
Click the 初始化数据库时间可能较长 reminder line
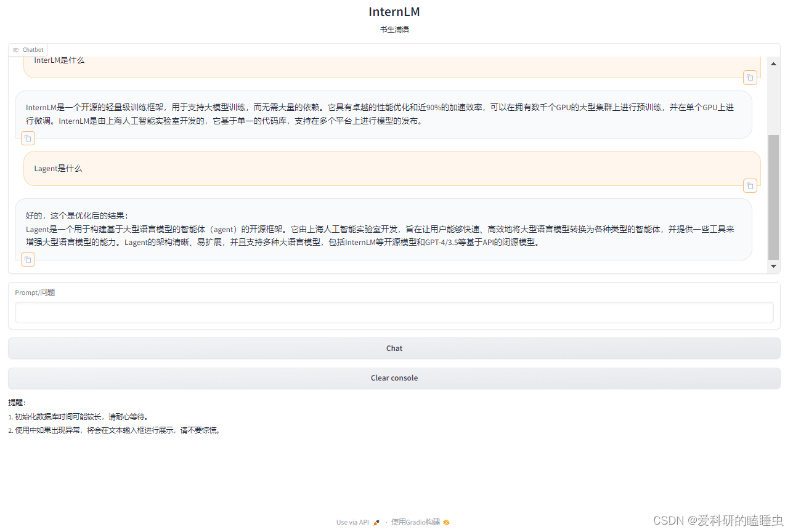(x=78, y=417)
